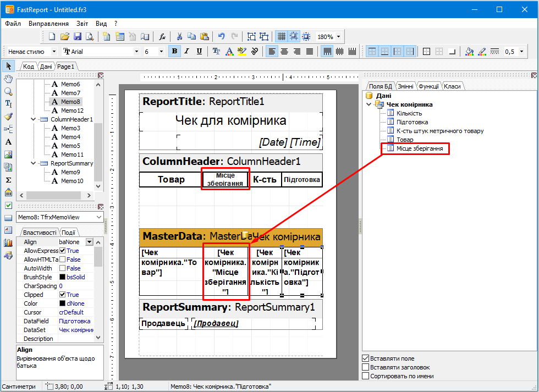Switch to the 'Змінні' tab
Image resolution: width=539 pixels, height=392 pixels.
(x=406, y=86)
